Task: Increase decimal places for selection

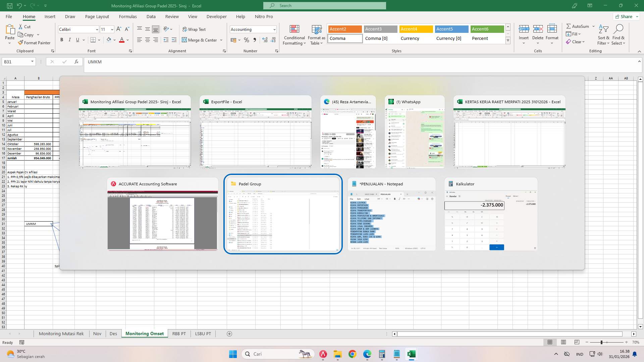Action: click(265, 40)
